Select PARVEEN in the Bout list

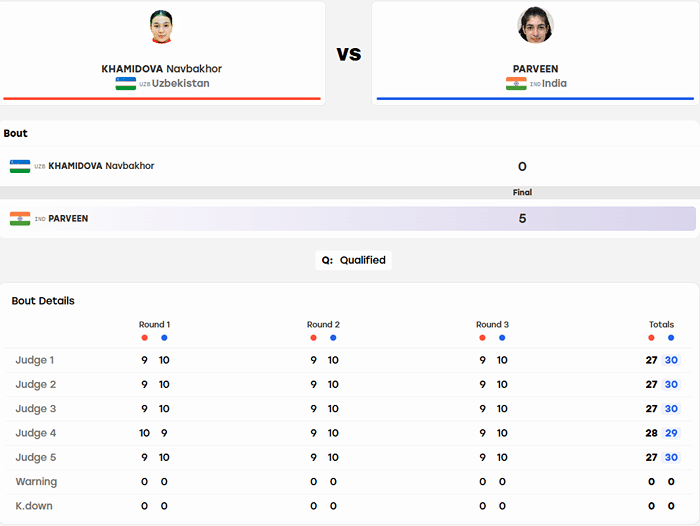68,218
